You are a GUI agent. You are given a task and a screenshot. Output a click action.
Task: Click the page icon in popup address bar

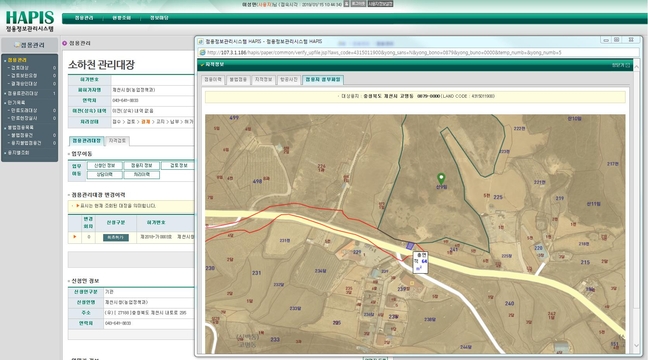point(202,52)
